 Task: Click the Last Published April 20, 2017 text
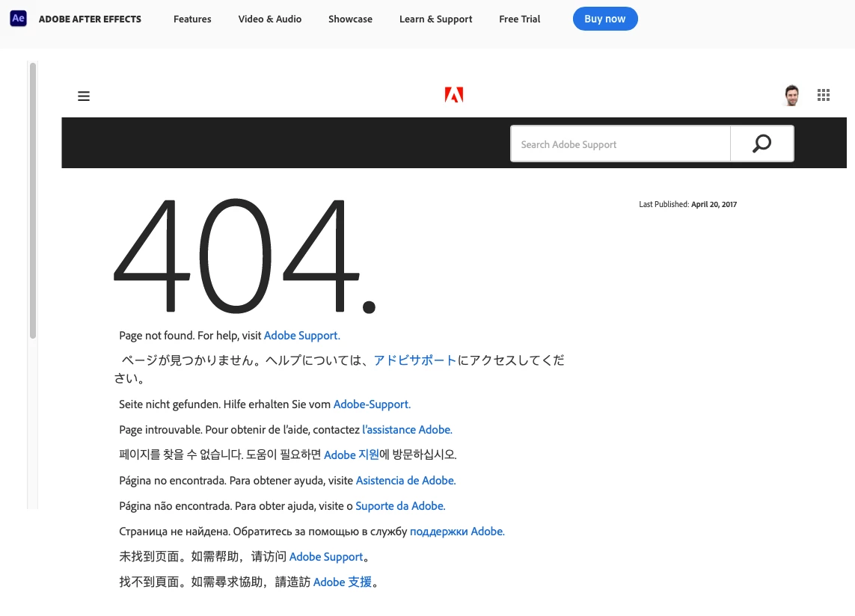coord(687,204)
